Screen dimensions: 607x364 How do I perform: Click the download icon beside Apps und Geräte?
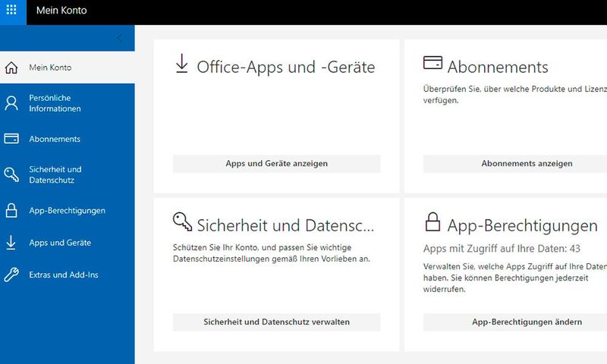11,243
